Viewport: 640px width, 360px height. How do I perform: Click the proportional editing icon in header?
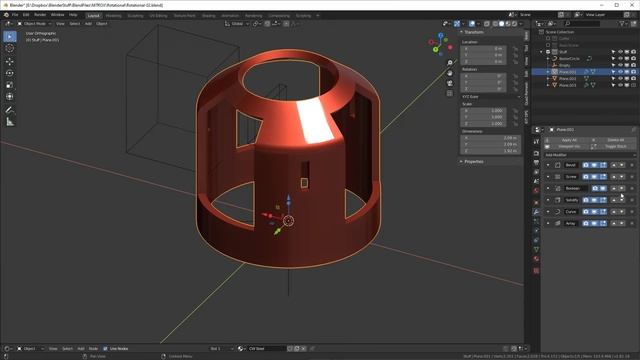pos(286,24)
